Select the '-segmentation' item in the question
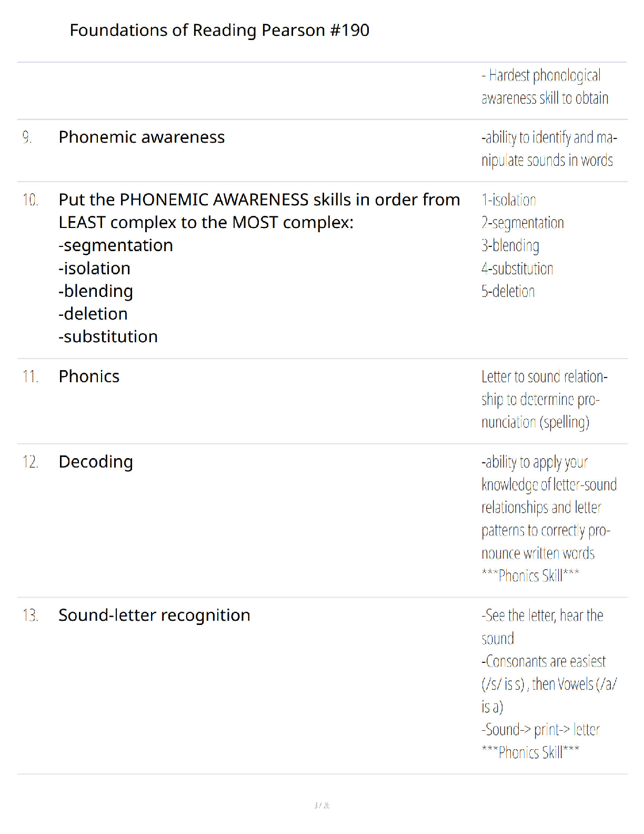Image resolution: width=644 pixels, height=834 pixels. [116, 245]
